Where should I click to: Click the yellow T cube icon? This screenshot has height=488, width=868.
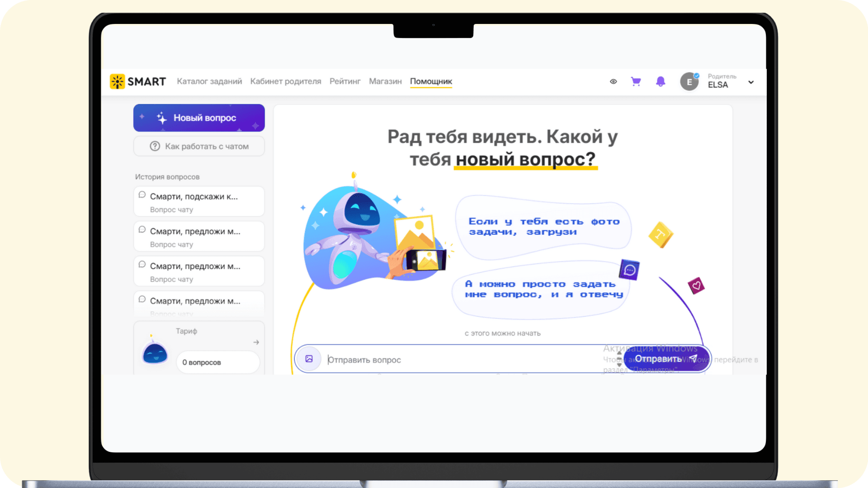[x=660, y=234]
